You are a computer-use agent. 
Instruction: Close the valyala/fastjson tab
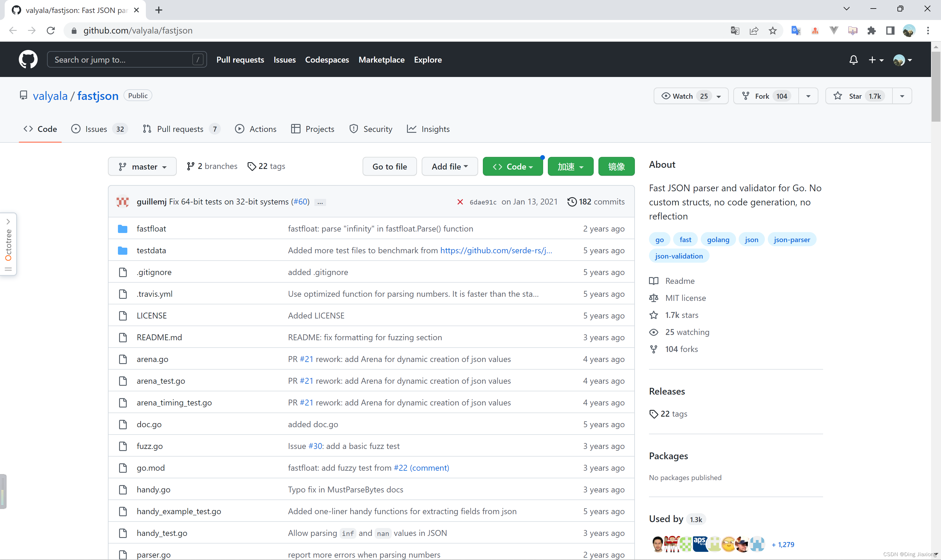coord(137,10)
